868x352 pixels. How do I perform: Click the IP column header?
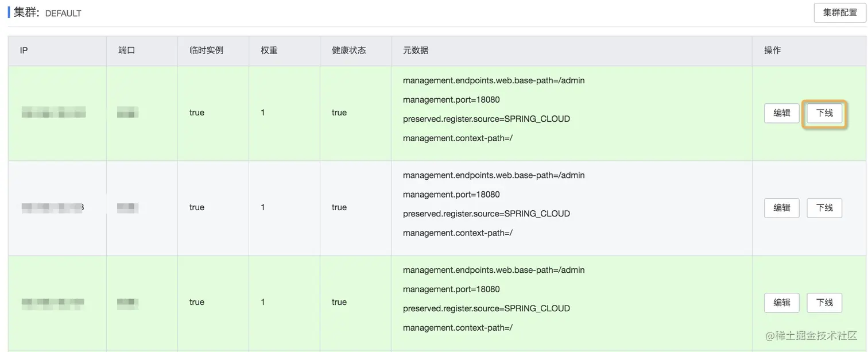click(x=24, y=51)
